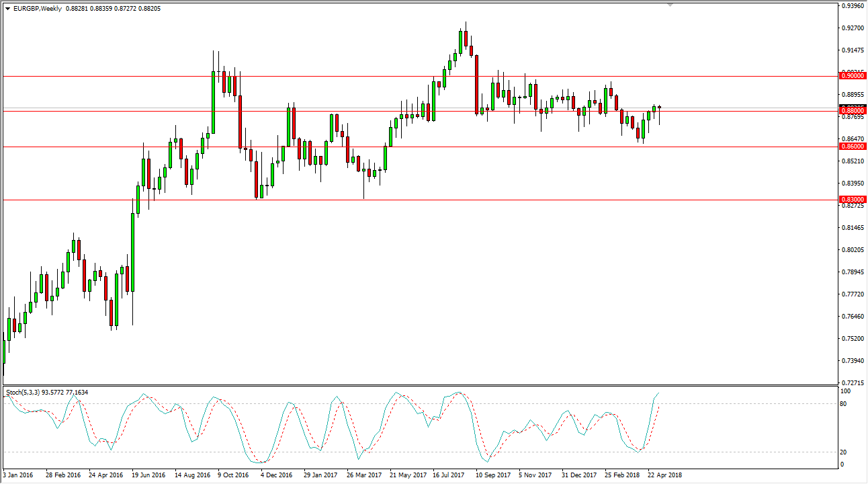Click the 0.88281 open price value

(75, 9)
